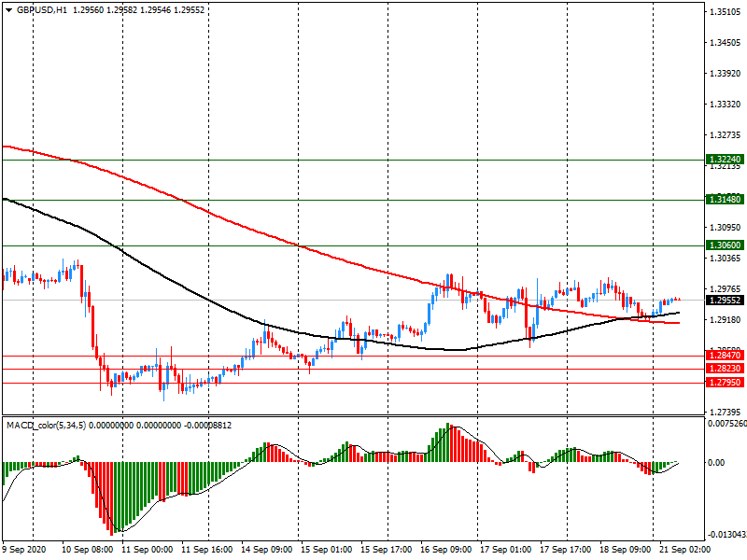Click the 1.29765 price scale value
This screenshot has width=747, height=560.
click(x=726, y=289)
